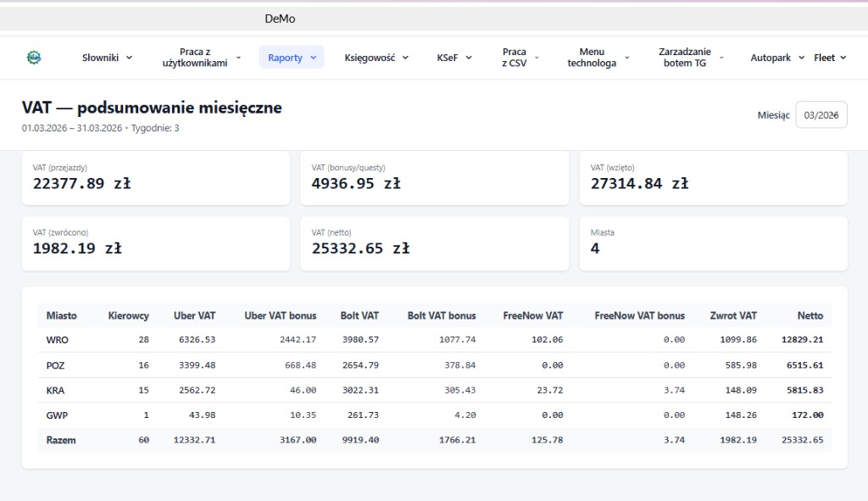The height and width of the screenshot is (501, 868).
Task: Open the KSeF menu
Action: tap(454, 58)
